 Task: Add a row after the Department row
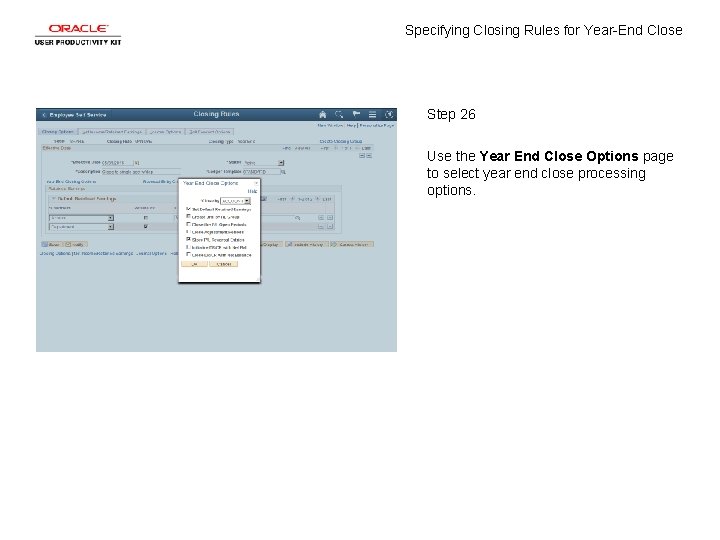click(321, 227)
